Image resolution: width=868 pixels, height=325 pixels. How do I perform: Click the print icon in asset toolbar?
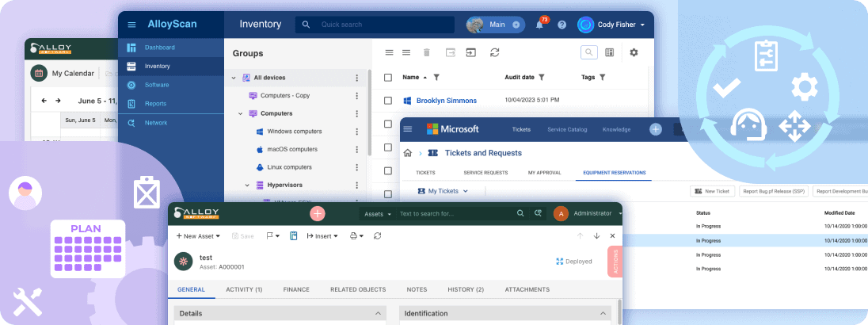click(x=354, y=235)
